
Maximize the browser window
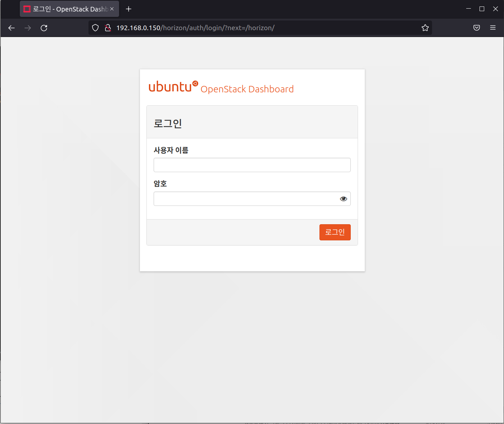click(482, 9)
